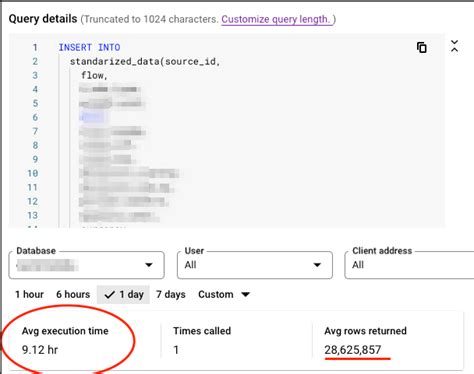Click the checkmark icon beside 1 day
The width and height of the screenshot is (474, 374).
click(x=109, y=295)
